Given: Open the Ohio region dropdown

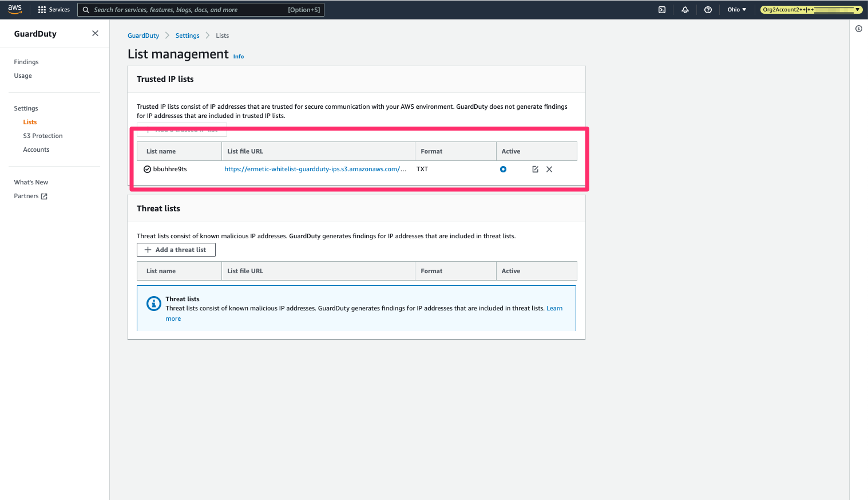Looking at the screenshot, I should tap(737, 10).
